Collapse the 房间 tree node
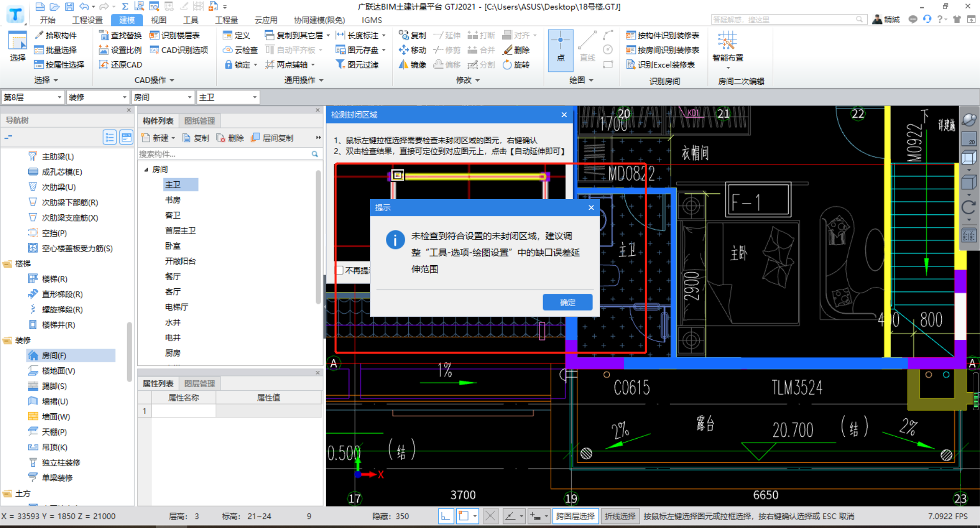Screen dimensions: 980x528 [x=146, y=169]
